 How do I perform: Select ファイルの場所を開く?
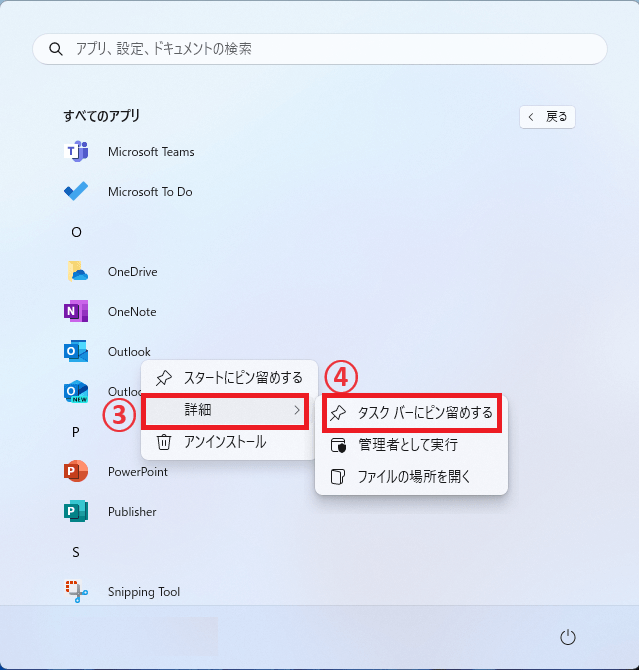[x=412, y=476]
